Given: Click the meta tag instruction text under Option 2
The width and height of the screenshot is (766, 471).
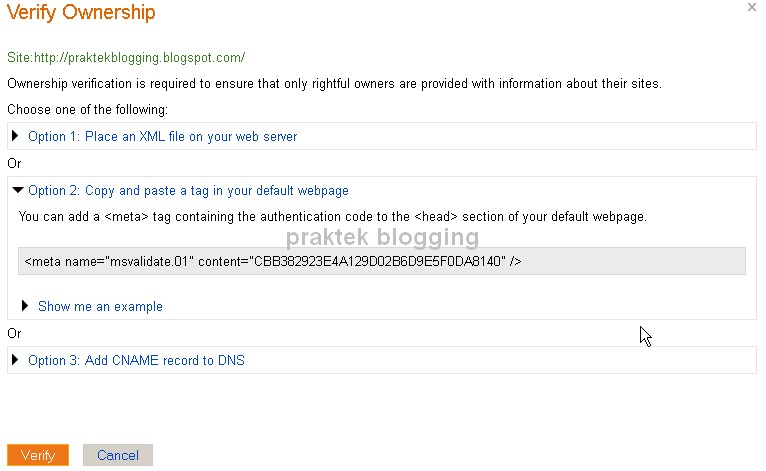Looking at the screenshot, I should coord(333,216).
